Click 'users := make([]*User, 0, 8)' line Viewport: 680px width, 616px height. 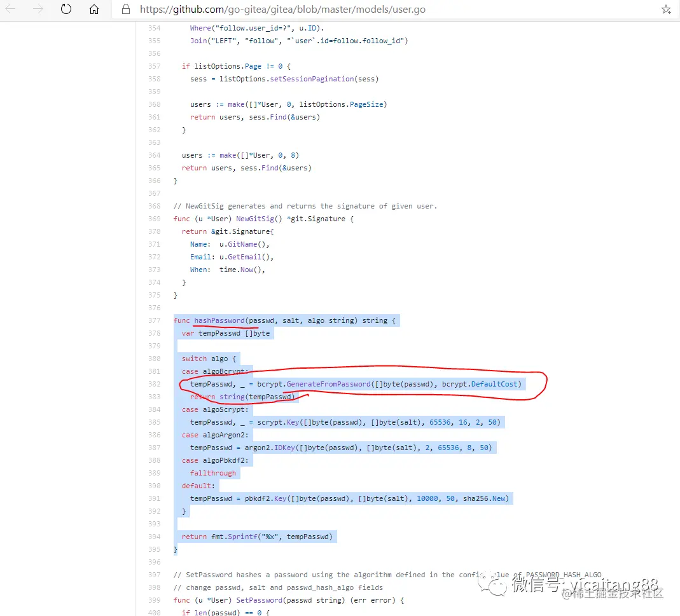click(x=240, y=155)
